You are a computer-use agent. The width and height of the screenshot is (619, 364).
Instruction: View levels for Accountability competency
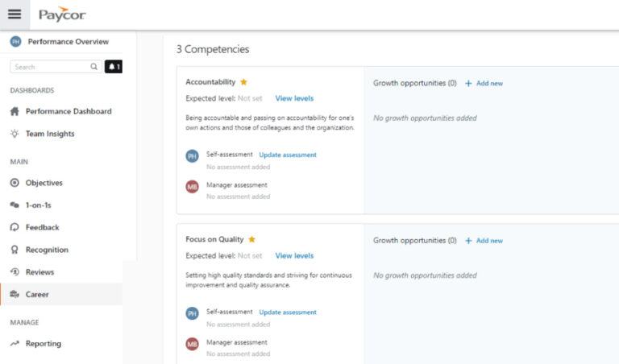294,98
